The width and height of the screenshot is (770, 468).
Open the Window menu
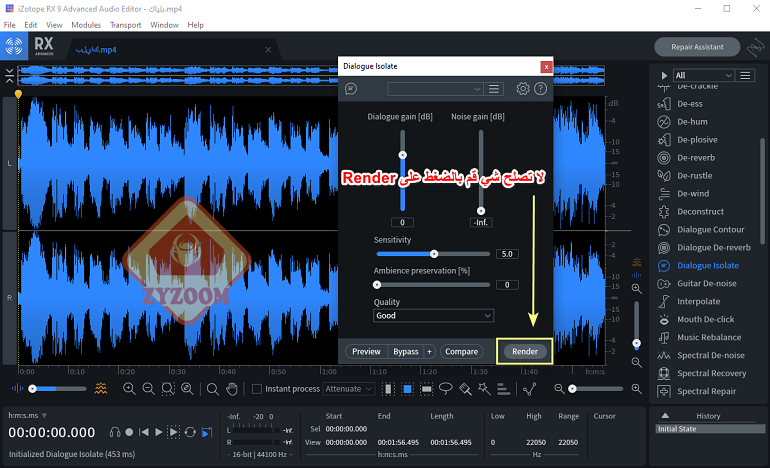click(x=164, y=25)
